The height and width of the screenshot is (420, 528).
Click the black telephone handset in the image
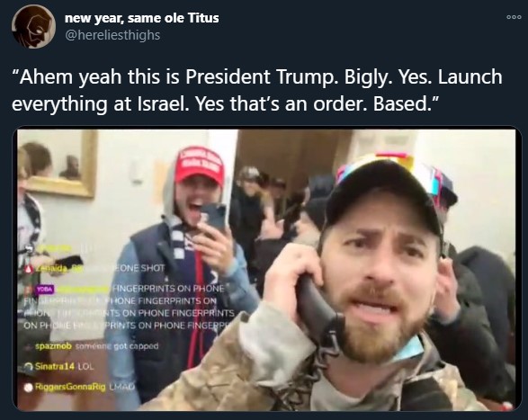pyautogui.click(x=318, y=308)
